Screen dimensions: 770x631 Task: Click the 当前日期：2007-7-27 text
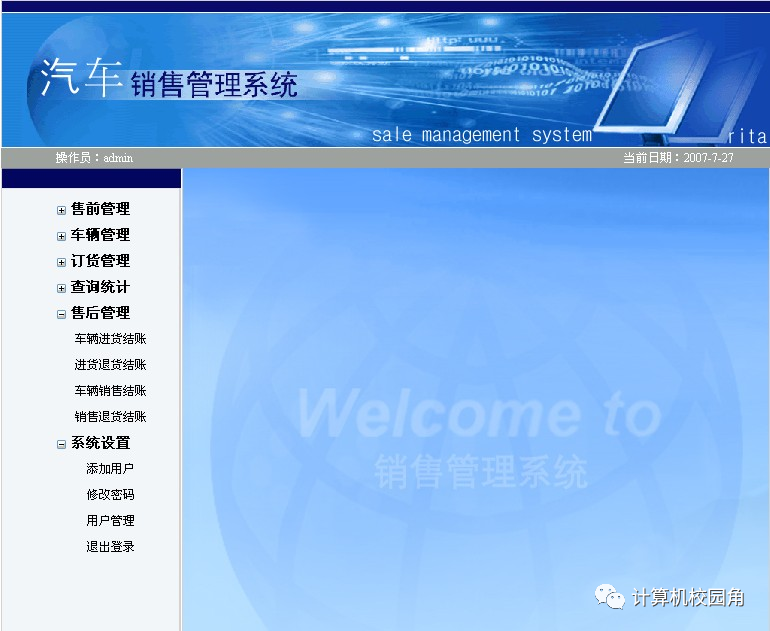tap(678, 158)
